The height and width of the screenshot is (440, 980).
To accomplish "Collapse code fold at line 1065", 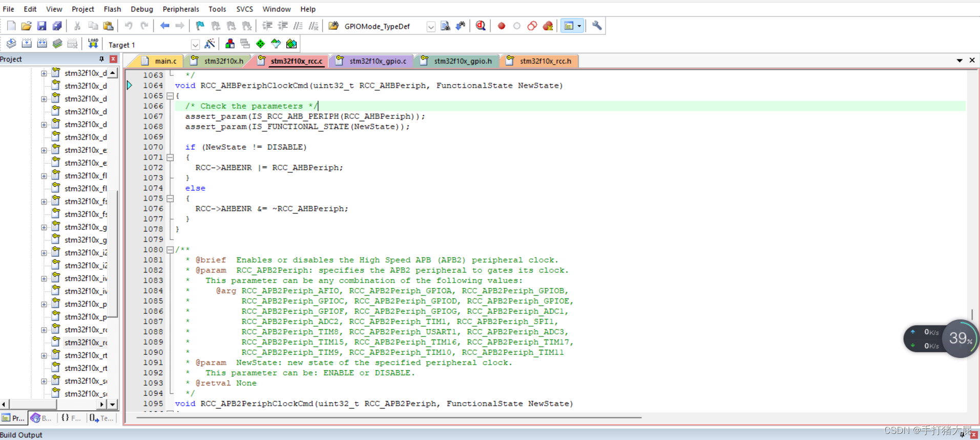I will click(170, 96).
